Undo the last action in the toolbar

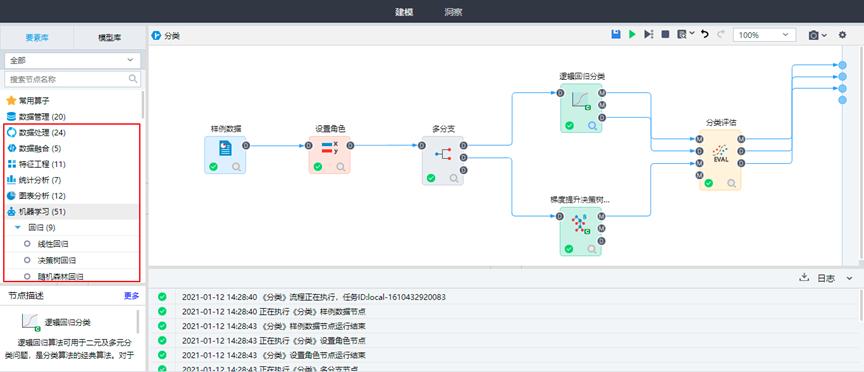(705, 35)
